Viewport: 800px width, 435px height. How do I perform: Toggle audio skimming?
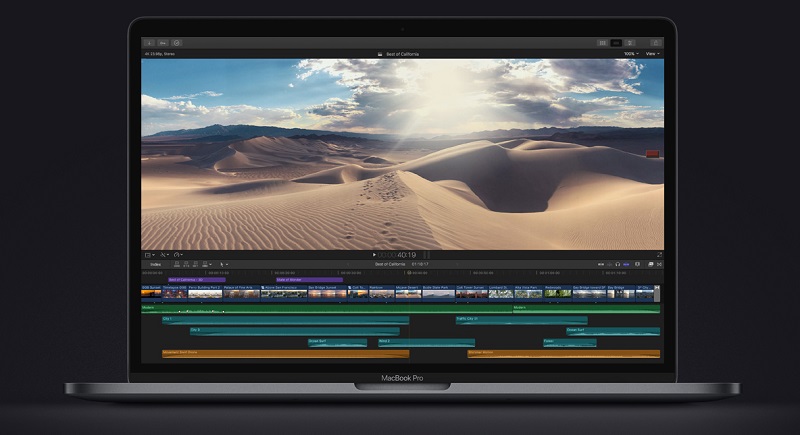tap(609, 264)
